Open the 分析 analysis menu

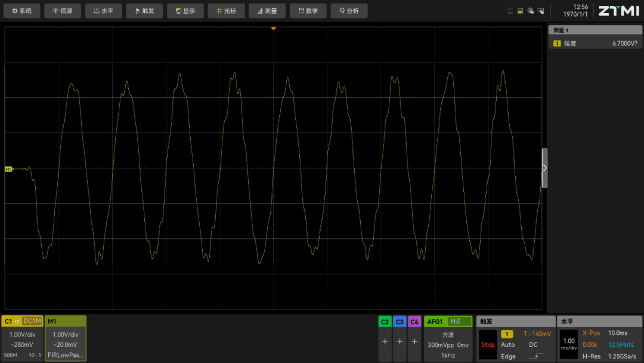click(x=349, y=11)
